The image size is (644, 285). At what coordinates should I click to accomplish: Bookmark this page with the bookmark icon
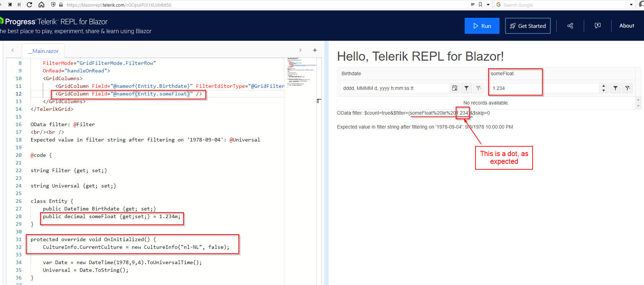[x=480, y=5]
